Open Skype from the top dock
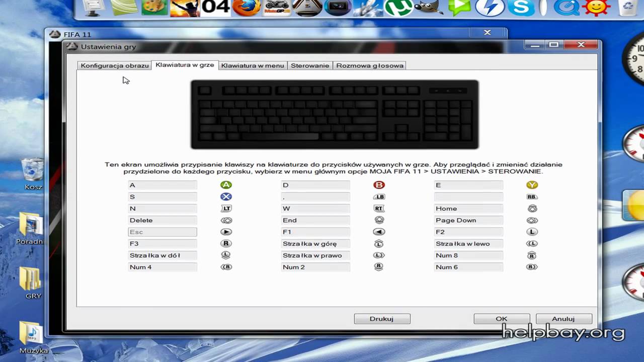 521,8
